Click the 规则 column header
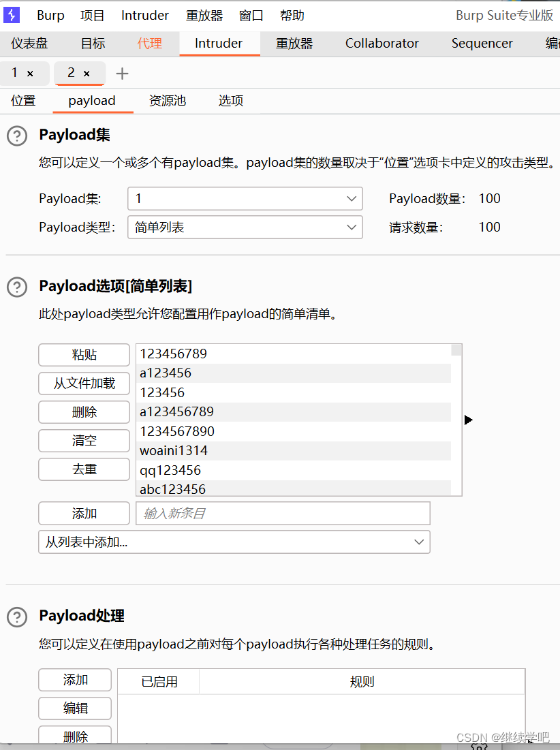560x750 pixels. [362, 682]
